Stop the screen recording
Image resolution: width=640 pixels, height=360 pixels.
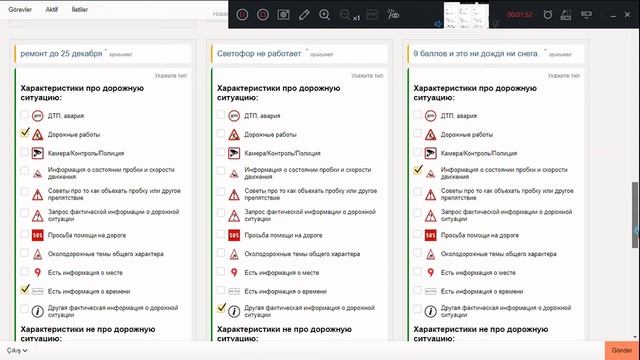tap(263, 15)
